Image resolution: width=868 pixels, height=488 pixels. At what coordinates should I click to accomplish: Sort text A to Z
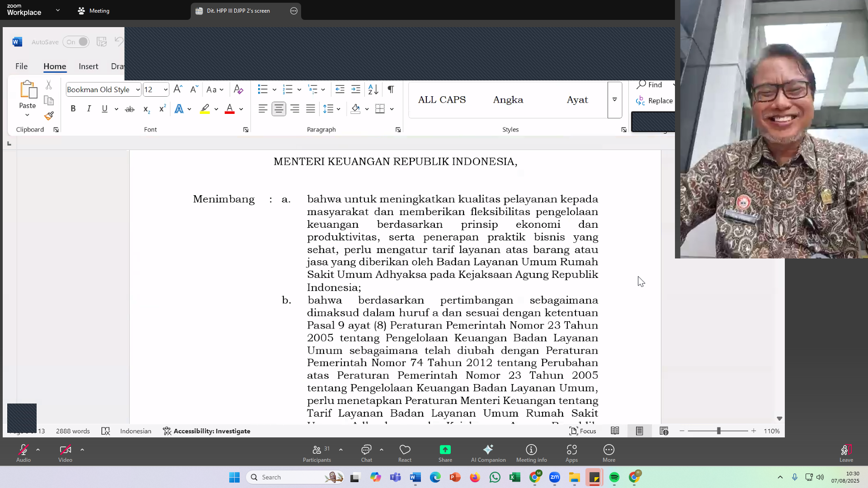(x=373, y=89)
